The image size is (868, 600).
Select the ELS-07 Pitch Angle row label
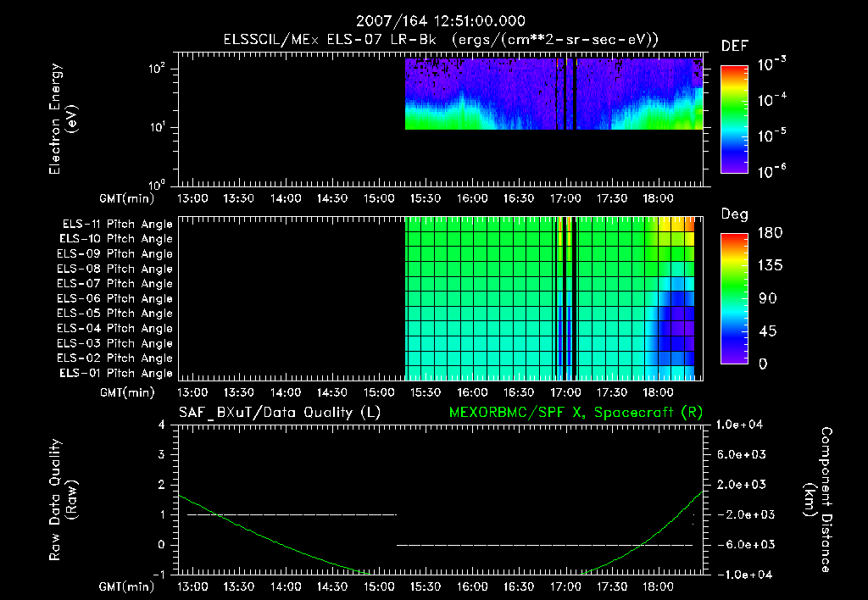114,283
